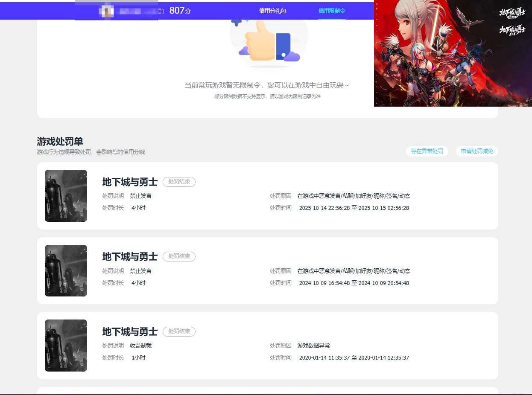Click the time range 2020-01-14 11:35:37 至 2020-01-14 12:35:37
This screenshot has height=395, width=532.
pos(354,358)
